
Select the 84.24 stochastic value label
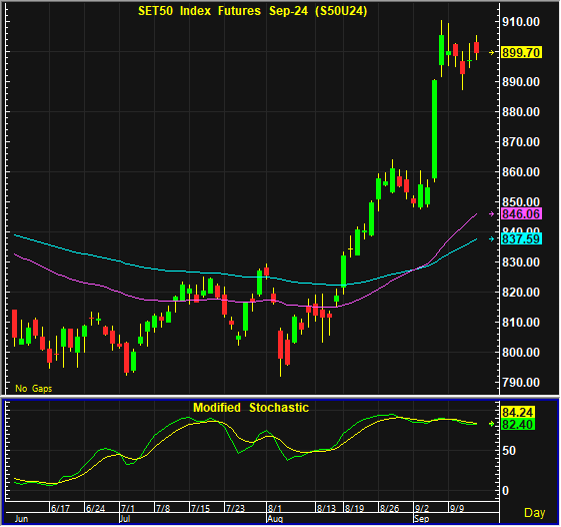[518, 413]
